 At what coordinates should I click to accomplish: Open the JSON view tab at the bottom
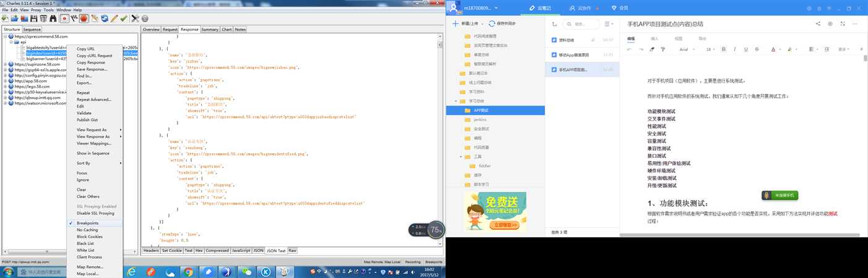coord(259,250)
